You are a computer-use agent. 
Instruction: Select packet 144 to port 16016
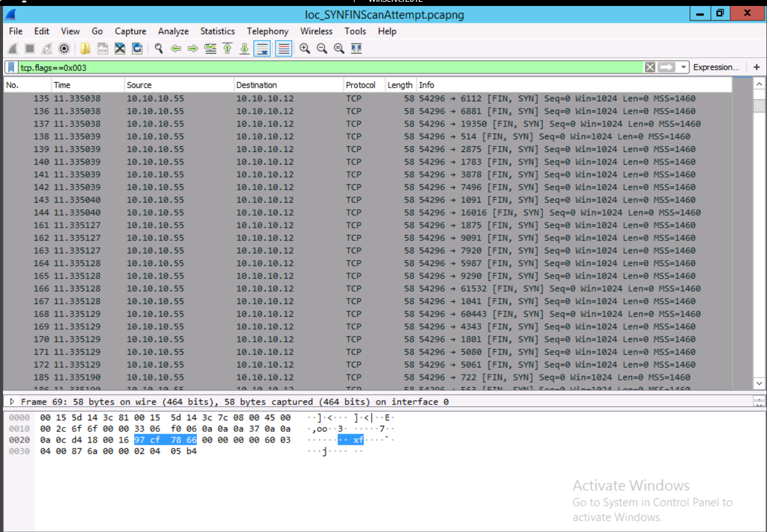click(x=367, y=212)
